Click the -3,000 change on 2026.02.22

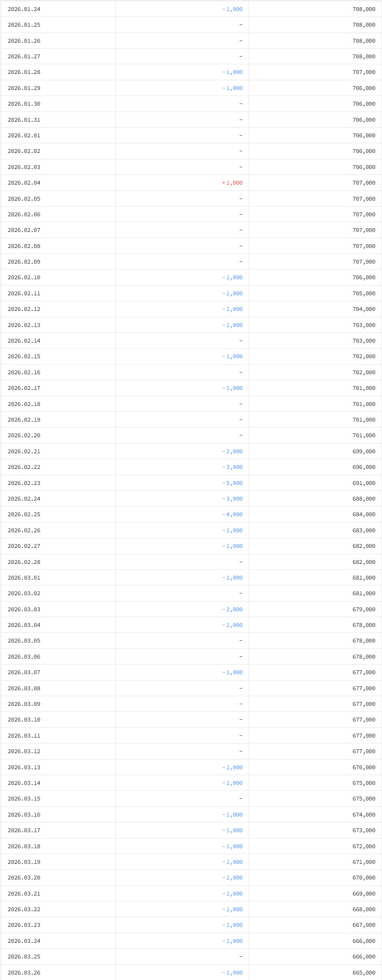point(232,467)
